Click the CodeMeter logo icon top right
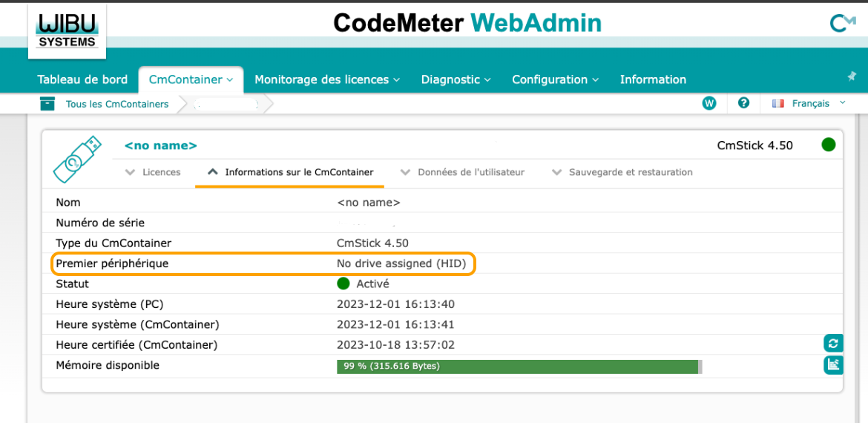The image size is (868, 423). coord(843,23)
